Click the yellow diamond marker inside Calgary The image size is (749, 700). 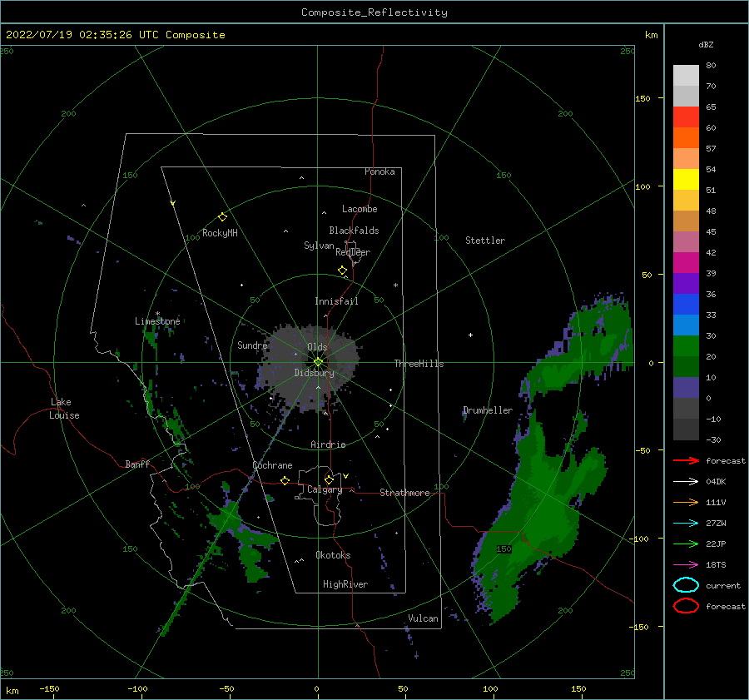[x=329, y=479]
